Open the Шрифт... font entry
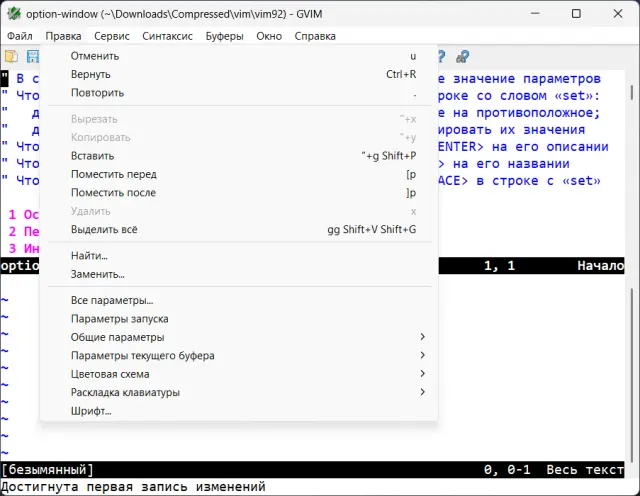The image size is (640, 496). pyautogui.click(x=240, y=411)
